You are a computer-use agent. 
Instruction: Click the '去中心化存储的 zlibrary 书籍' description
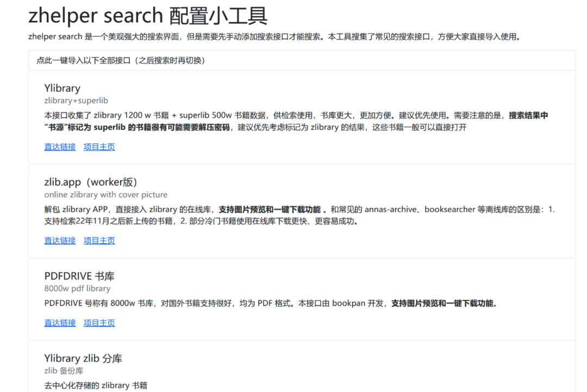(96, 385)
